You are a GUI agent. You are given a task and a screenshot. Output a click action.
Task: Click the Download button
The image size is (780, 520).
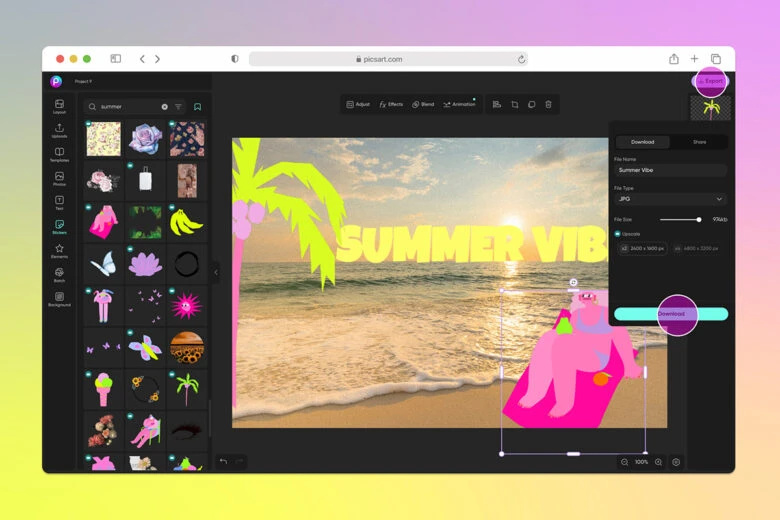(x=671, y=314)
